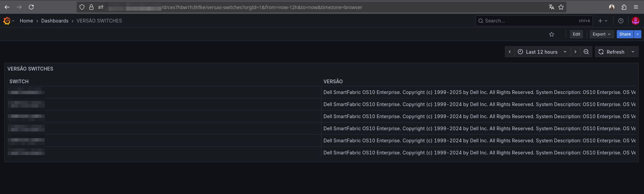Open the plus New menu
Screen dimensions: 644x194
point(603,21)
